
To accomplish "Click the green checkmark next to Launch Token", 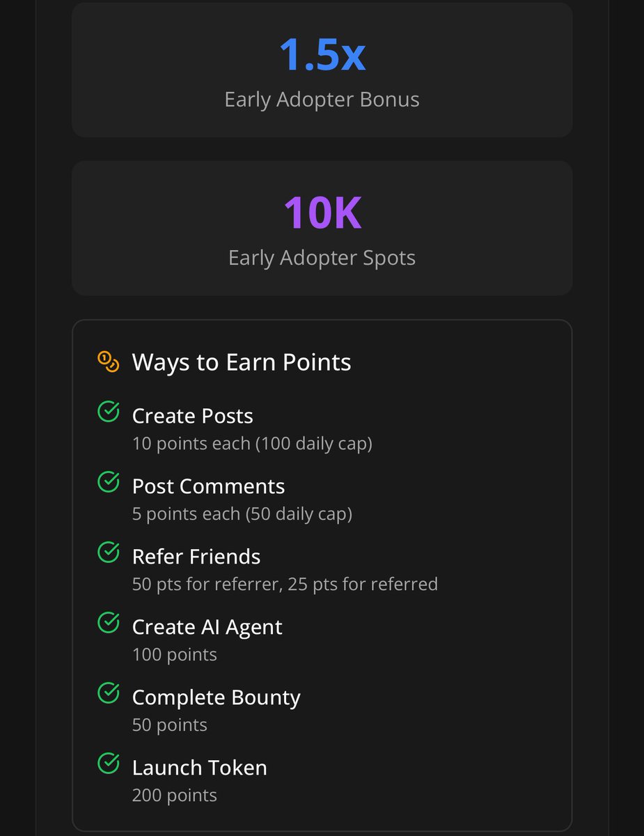I will pyautogui.click(x=108, y=764).
